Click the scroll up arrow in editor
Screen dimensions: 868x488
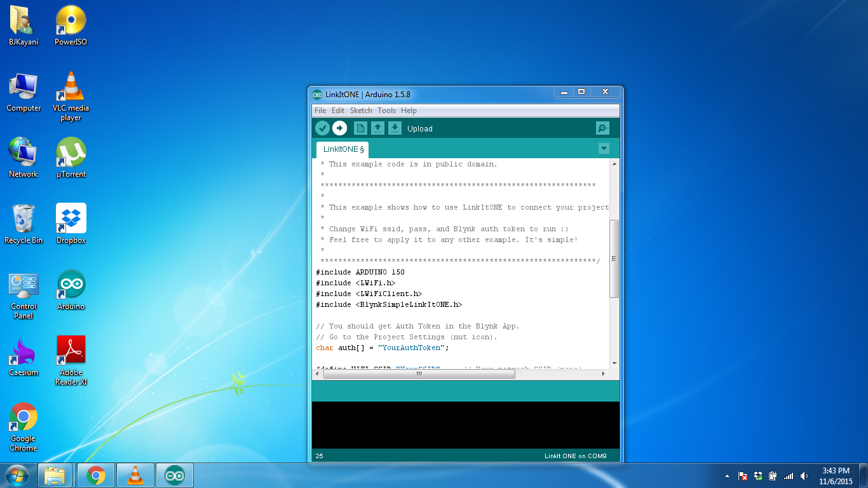tap(614, 164)
